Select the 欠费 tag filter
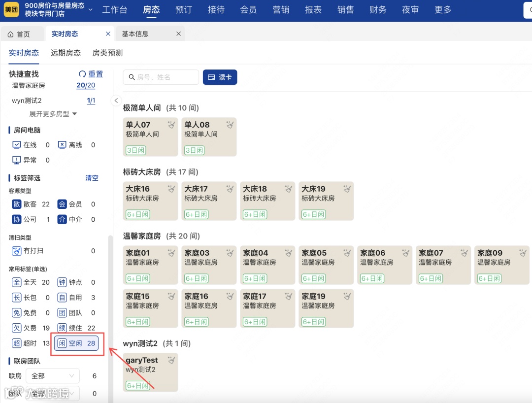This screenshot has height=403, width=532. pyautogui.click(x=31, y=328)
